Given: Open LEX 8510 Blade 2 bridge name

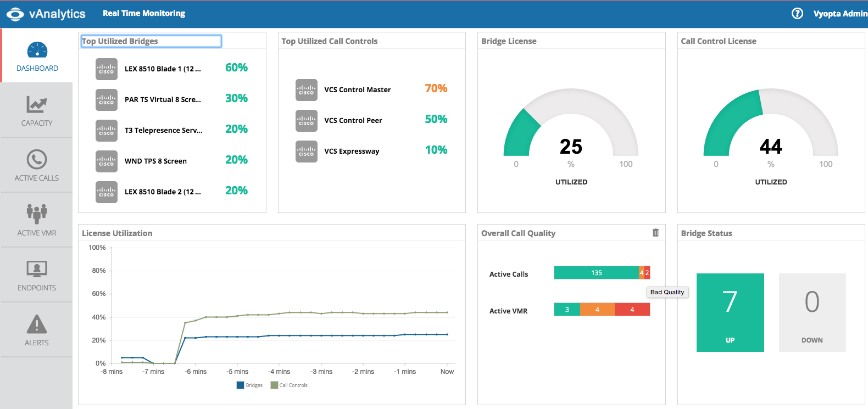Looking at the screenshot, I should pos(163,192).
